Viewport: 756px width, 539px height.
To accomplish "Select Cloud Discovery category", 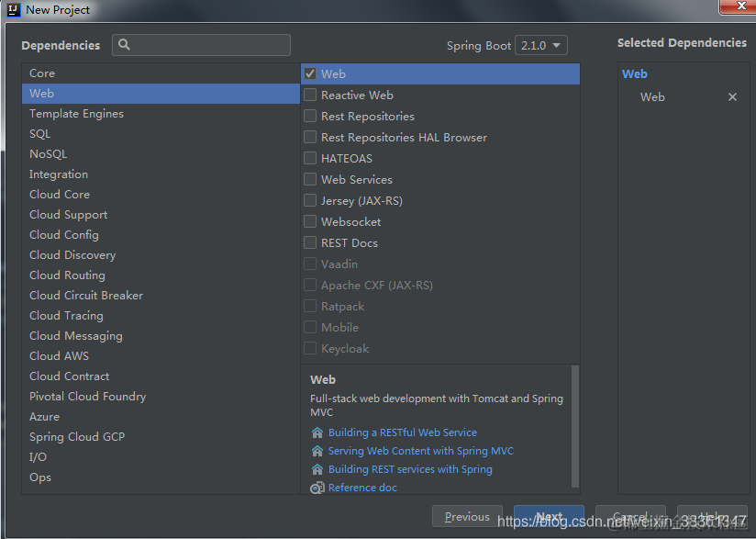I will click(x=161, y=254).
